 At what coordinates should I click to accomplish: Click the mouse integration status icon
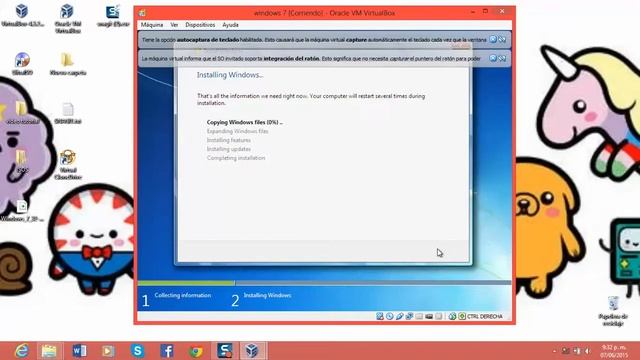452,316
